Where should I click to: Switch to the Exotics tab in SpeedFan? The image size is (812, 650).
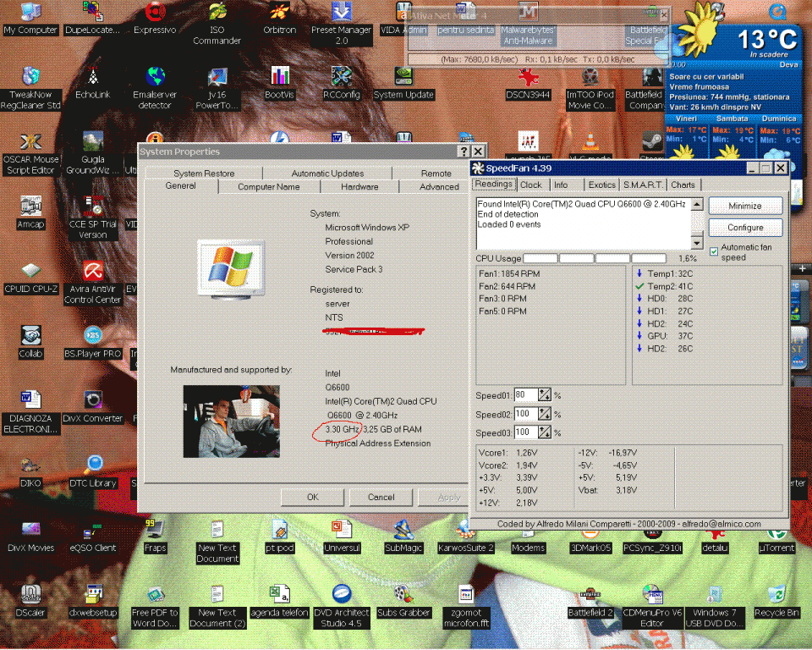coord(601,185)
